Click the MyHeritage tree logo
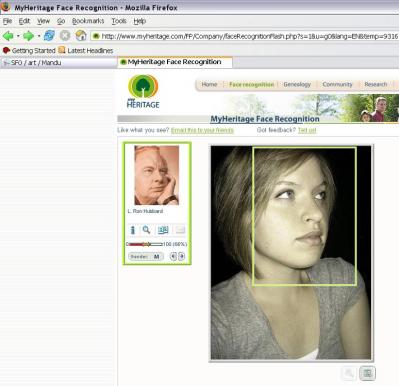Screen dimensions: 399x386 (143, 91)
